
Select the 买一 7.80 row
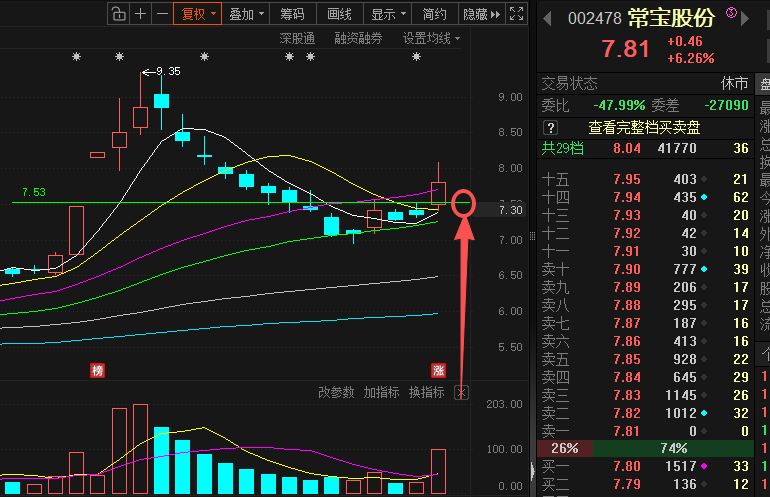pos(645,466)
